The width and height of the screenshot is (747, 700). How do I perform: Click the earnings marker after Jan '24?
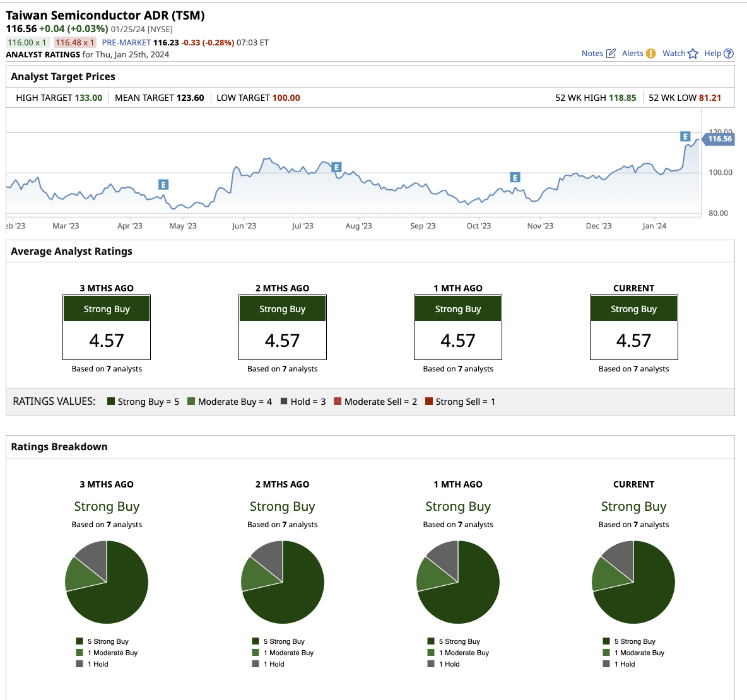tap(685, 137)
